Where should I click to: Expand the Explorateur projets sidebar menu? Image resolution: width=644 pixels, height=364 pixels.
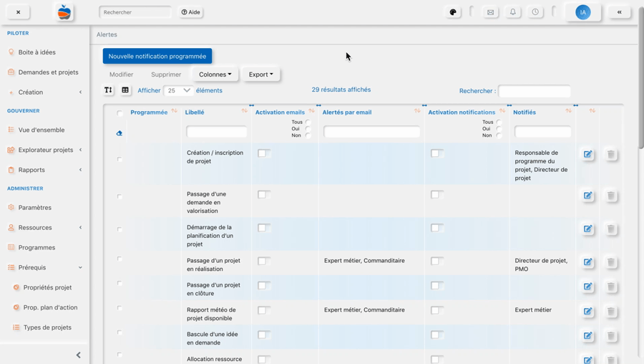coord(80,150)
